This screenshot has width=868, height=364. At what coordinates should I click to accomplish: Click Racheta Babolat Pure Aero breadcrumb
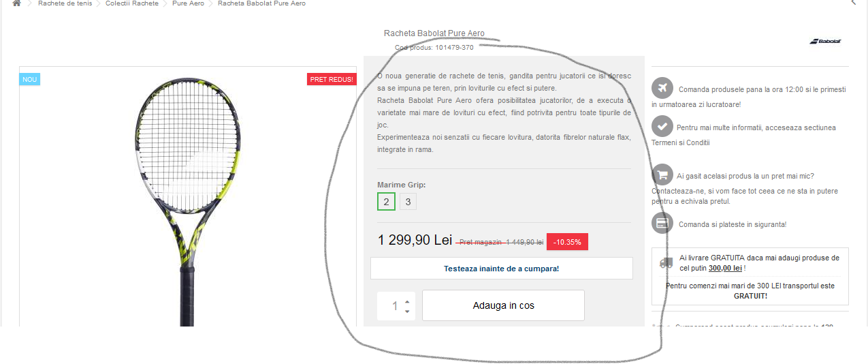tap(261, 3)
